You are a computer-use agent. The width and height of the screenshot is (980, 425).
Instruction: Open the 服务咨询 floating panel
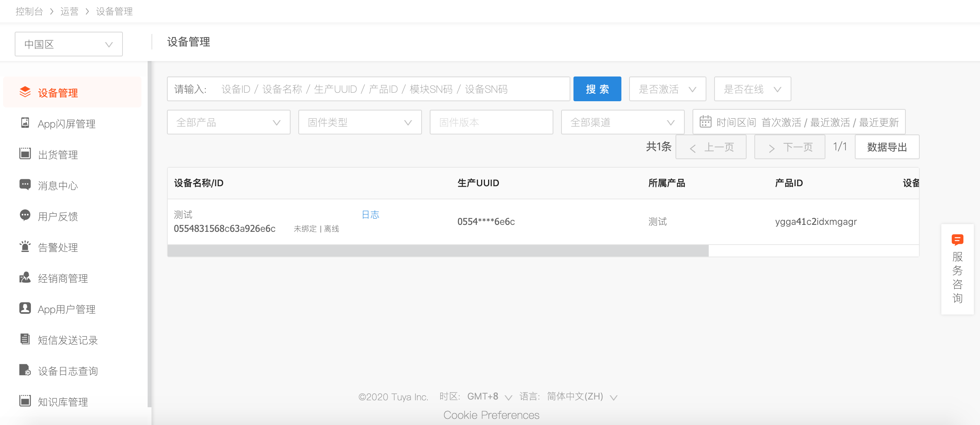click(x=958, y=269)
